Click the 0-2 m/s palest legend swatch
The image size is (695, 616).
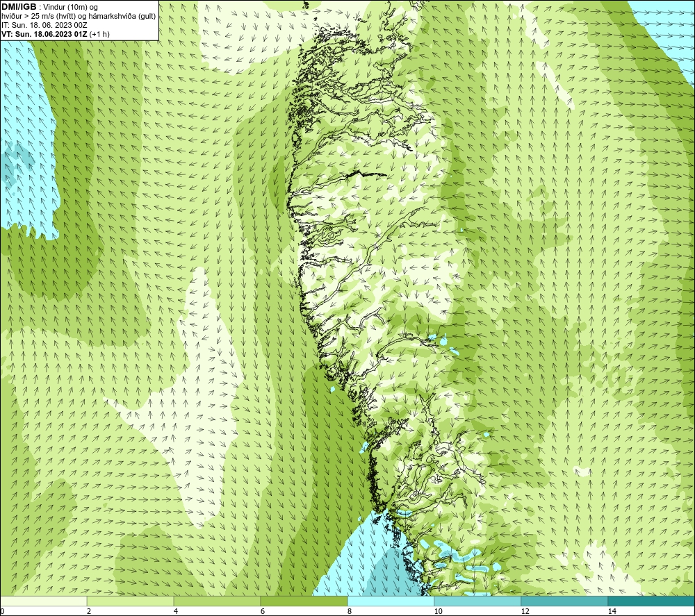pos(43,601)
